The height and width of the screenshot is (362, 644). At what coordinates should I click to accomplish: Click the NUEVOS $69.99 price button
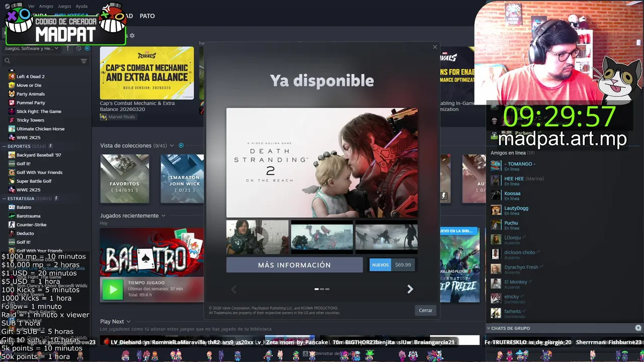click(x=392, y=265)
